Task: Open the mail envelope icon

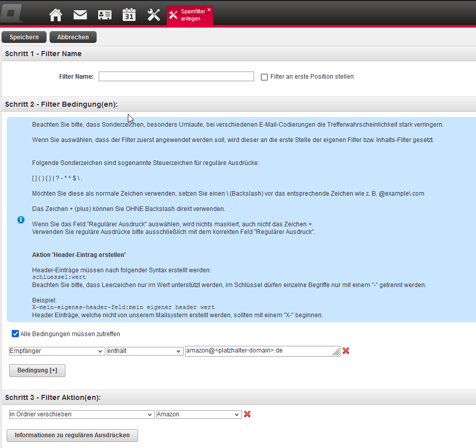Action: (x=80, y=15)
